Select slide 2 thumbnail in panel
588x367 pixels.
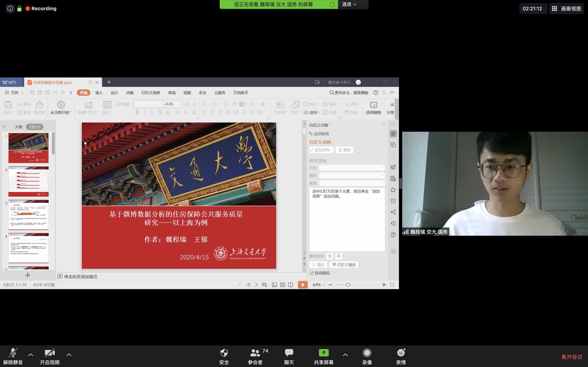click(28, 181)
